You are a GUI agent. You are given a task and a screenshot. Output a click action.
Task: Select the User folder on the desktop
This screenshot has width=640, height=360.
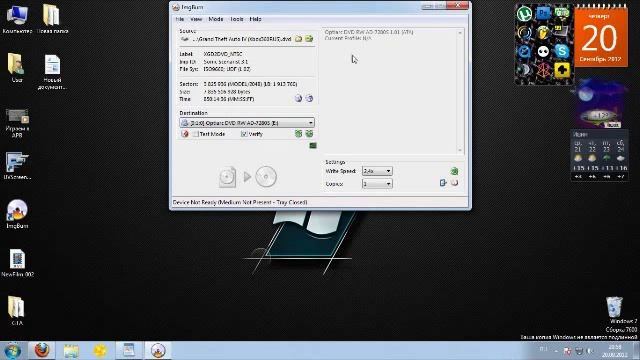tap(17, 68)
